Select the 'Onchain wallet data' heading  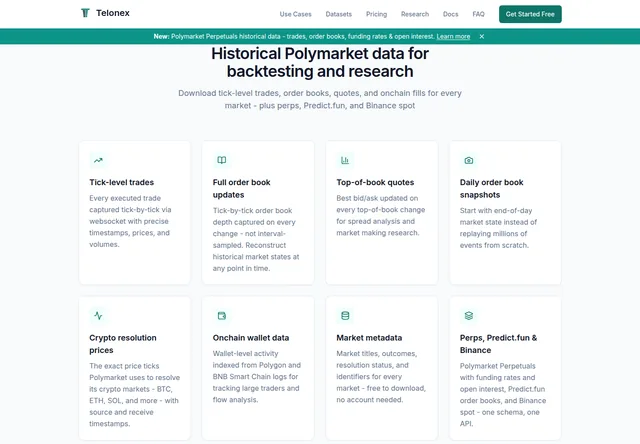pyautogui.click(x=251, y=338)
